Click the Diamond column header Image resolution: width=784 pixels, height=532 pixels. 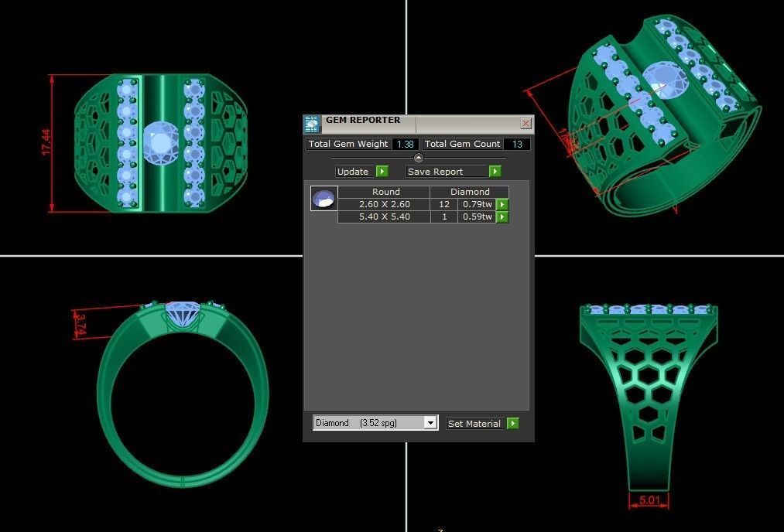coord(470,192)
